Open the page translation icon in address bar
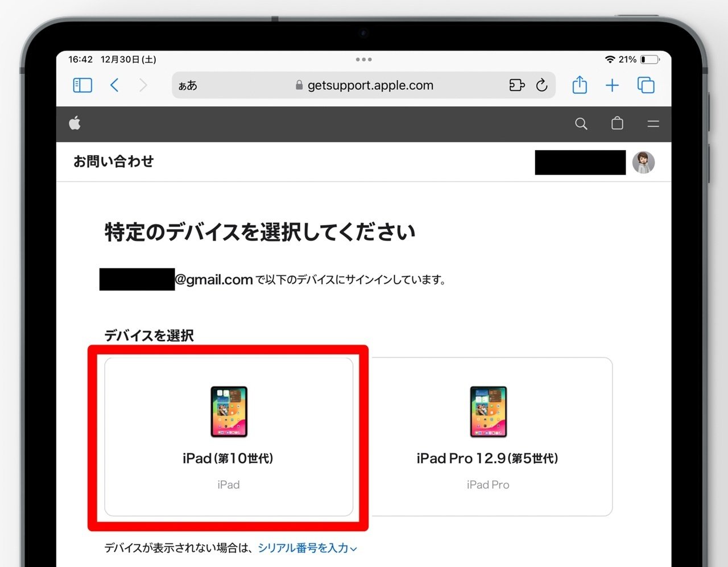The width and height of the screenshot is (728, 567). click(x=516, y=85)
